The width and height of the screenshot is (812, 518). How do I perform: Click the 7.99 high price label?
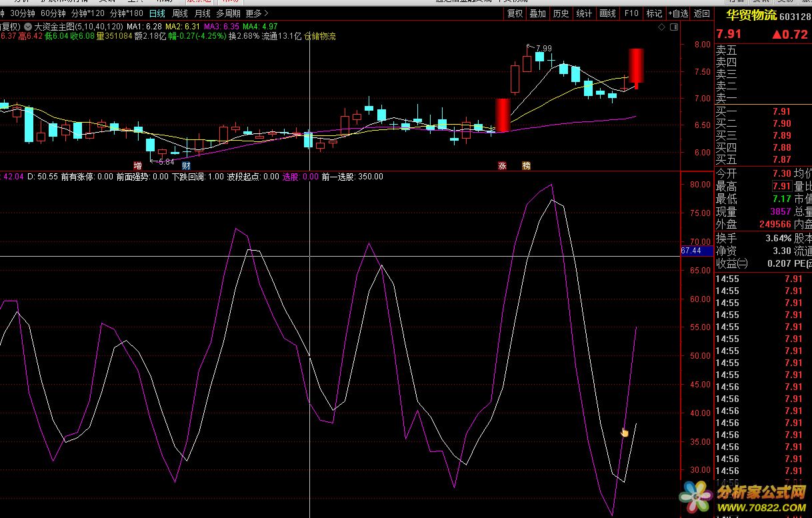point(543,48)
